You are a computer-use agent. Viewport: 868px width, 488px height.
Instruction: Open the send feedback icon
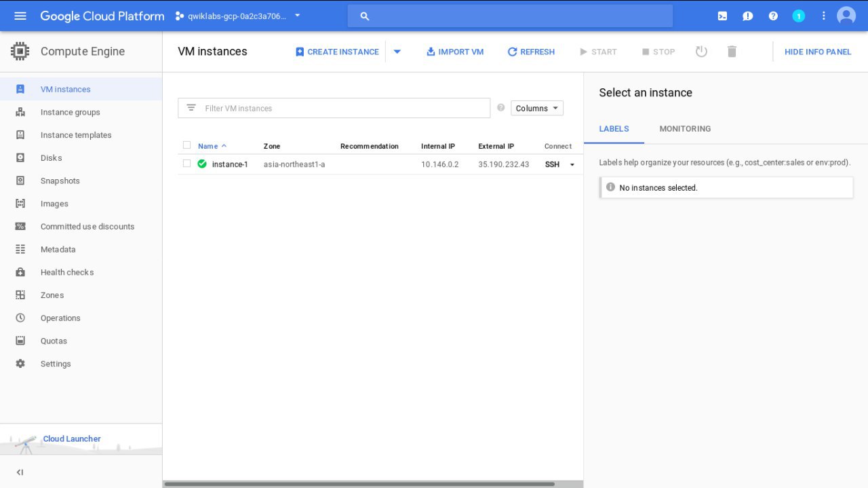pos(747,16)
